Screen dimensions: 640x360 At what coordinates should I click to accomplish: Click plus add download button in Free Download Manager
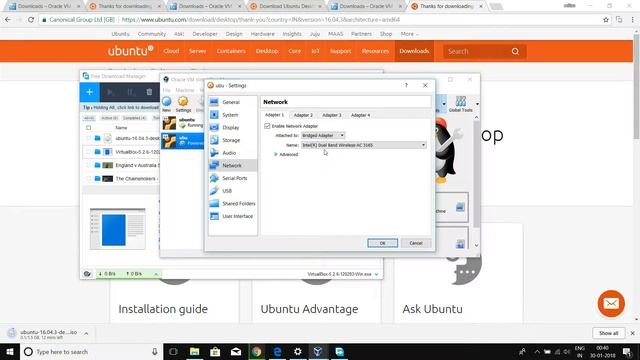89,92
